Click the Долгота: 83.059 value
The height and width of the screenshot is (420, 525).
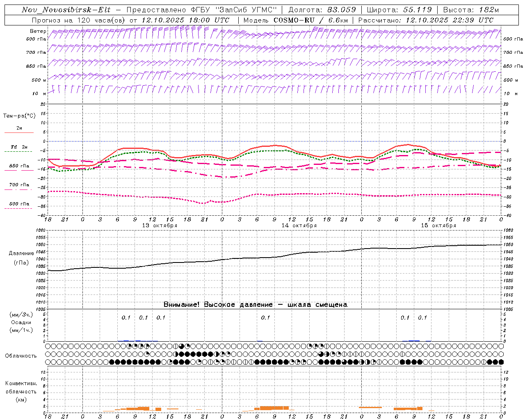[322, 10]
